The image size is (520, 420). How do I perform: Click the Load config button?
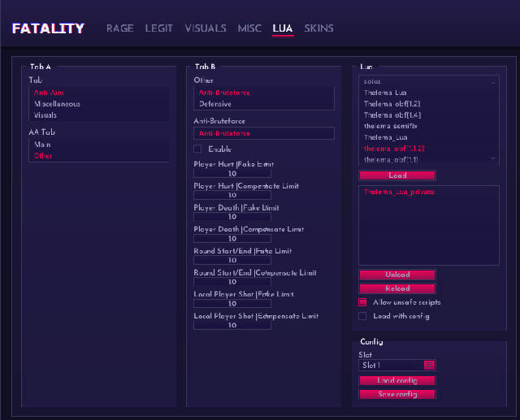tap(397, 380)
